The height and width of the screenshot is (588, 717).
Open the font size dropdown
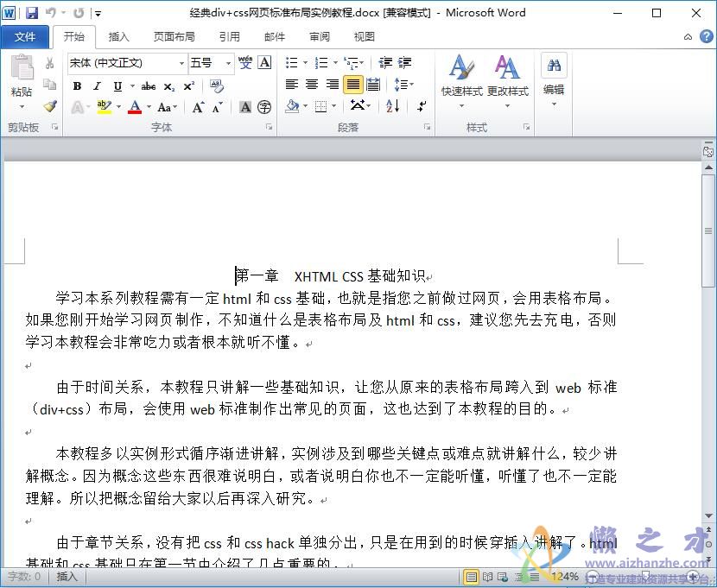(x=227, y=63)
